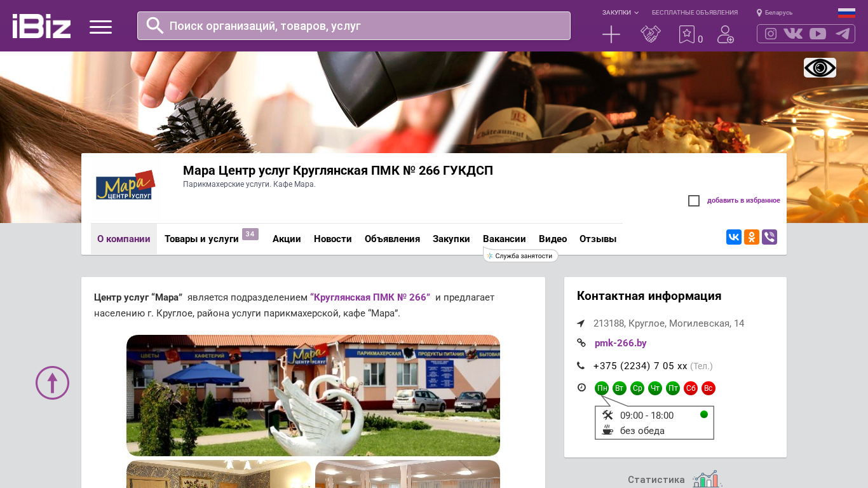Click the без обеда lunch text
The width and height of the screenshot is (868, 488).
point(642,431)
